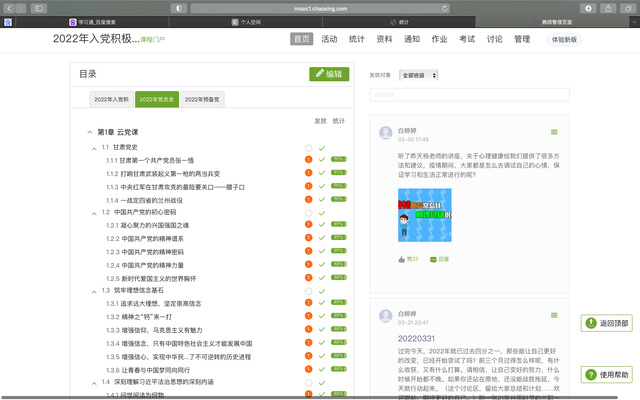Collapse section 1.3 筑牢理想信念基石 chevron
The image size is (640, 400).
94,292
